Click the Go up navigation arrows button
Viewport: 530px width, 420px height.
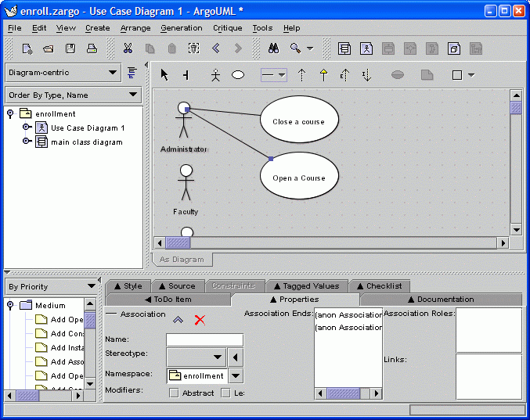(x=178, y=320)
